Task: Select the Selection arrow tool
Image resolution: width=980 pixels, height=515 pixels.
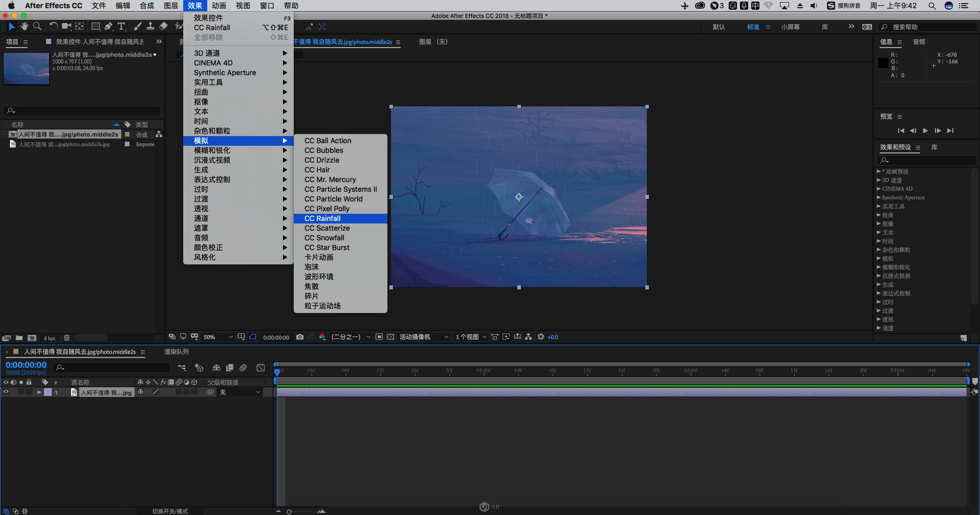Action: (12, 26)
